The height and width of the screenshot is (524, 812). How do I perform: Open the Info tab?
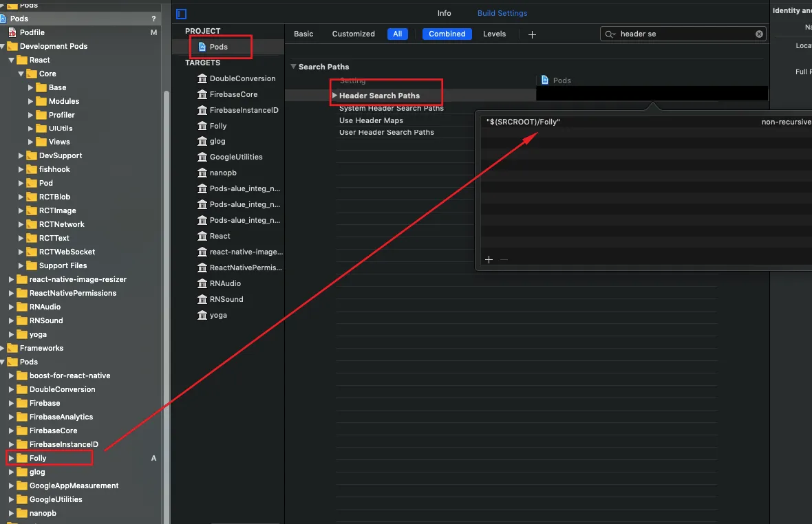(444, 14)
